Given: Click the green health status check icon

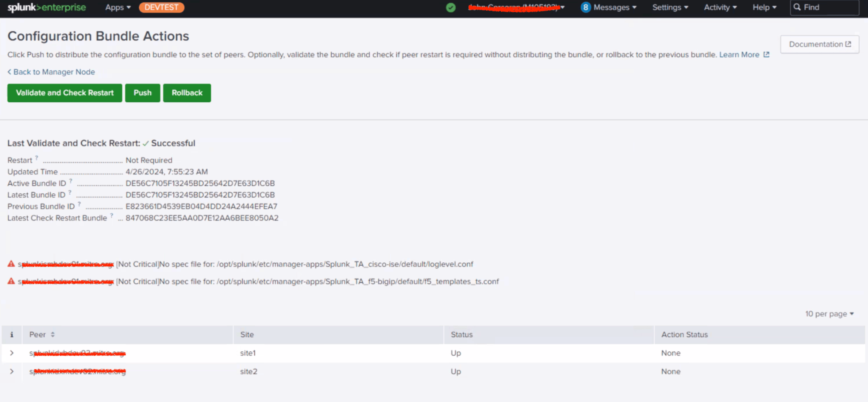Looking at the screenshot, I should [x=450, y=7].
